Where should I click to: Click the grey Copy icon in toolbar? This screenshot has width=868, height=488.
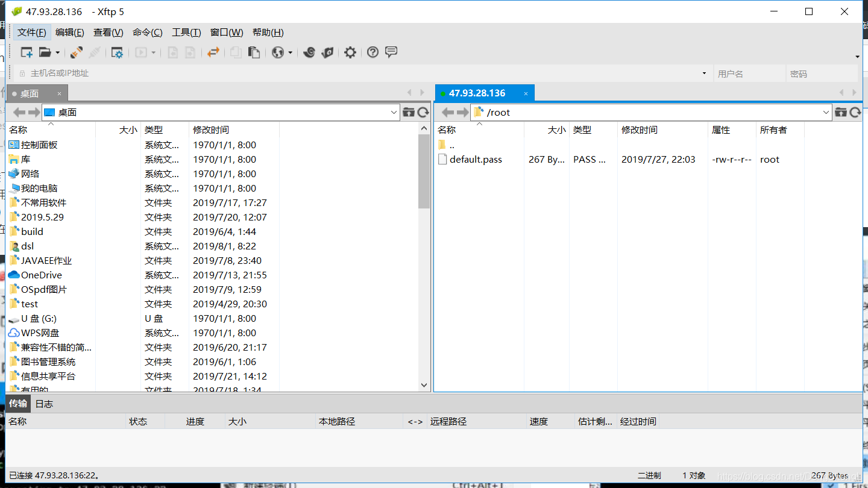click(236, 52)
